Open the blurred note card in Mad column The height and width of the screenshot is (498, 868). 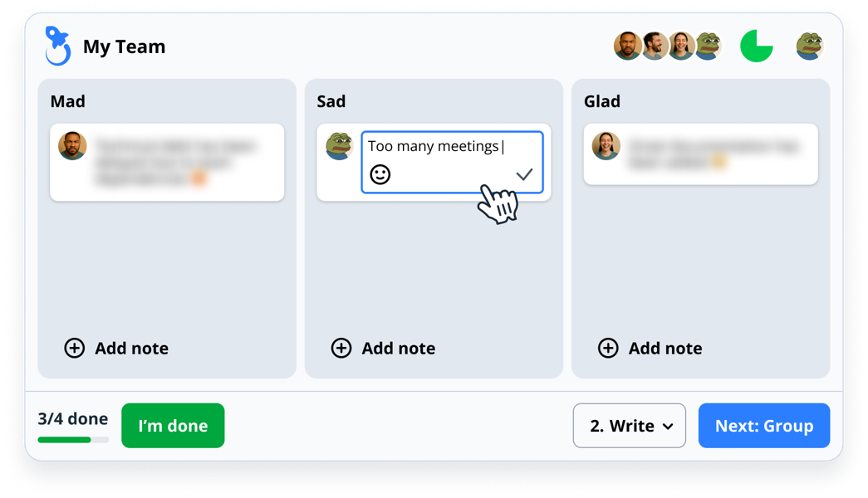[x=167, y=162]
